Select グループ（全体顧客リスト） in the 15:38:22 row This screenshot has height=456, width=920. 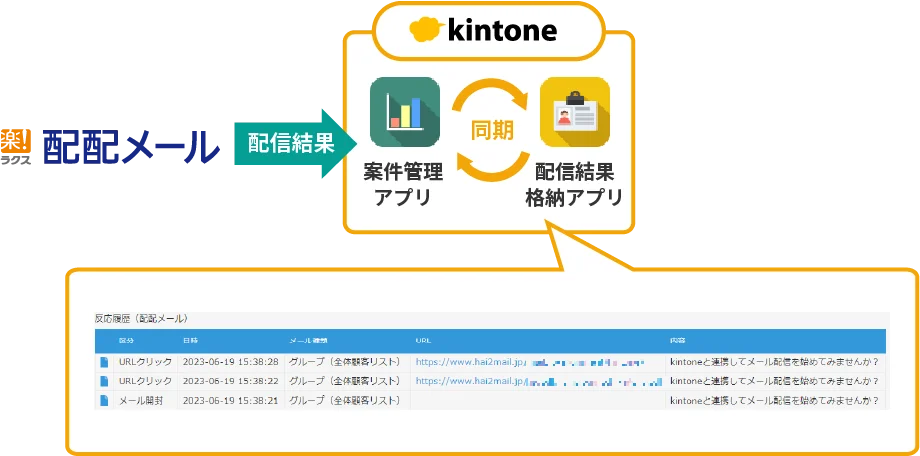345,381
